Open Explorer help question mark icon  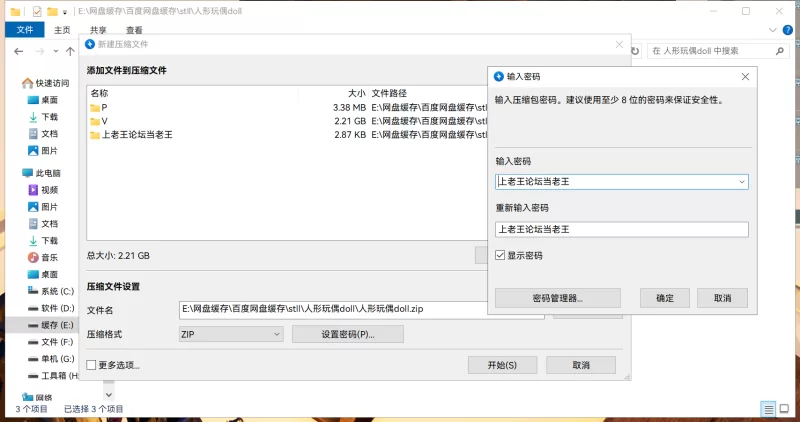(x=788, y=30)
